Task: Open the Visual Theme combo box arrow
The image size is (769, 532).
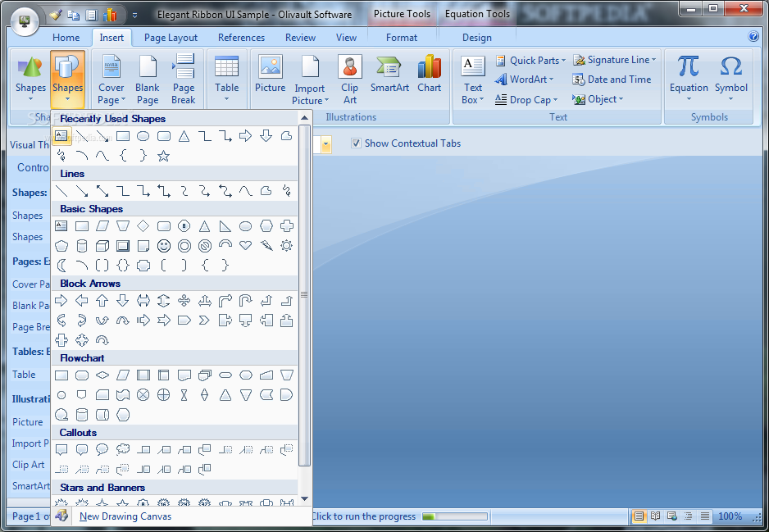Action: [x=325, y=144]
